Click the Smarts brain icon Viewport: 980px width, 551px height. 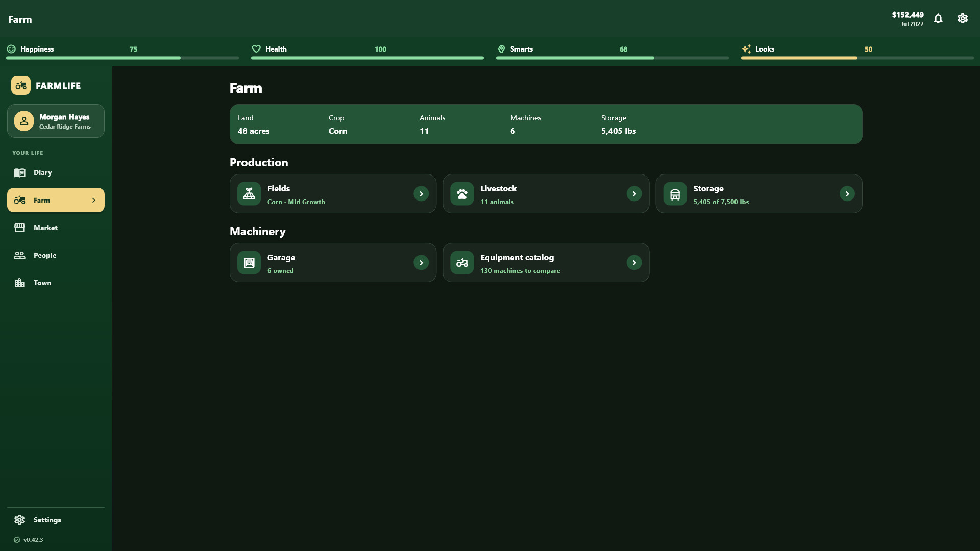click(x=501, y=49)
